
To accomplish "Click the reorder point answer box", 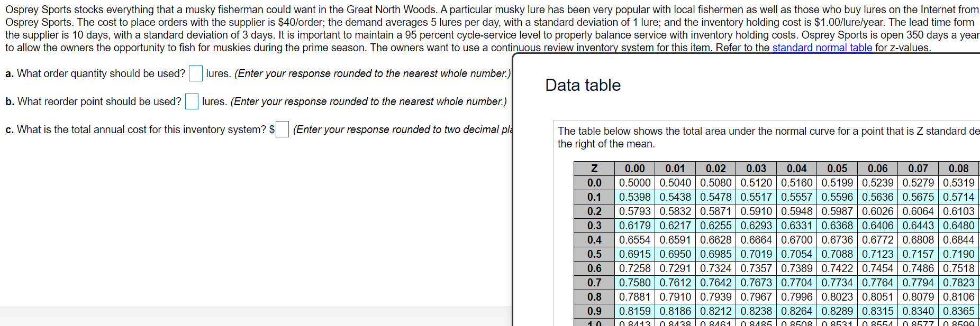I will point(192,101).
